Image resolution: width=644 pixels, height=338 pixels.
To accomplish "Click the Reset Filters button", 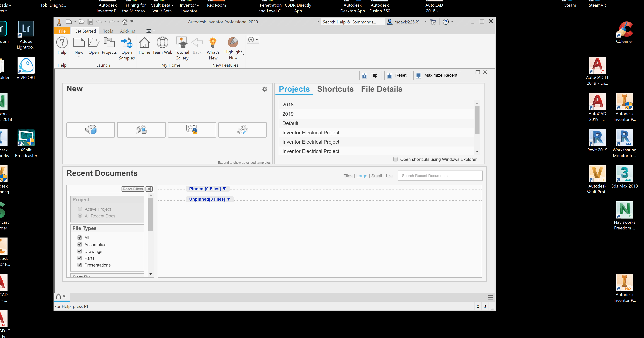I will click(133, 189).
